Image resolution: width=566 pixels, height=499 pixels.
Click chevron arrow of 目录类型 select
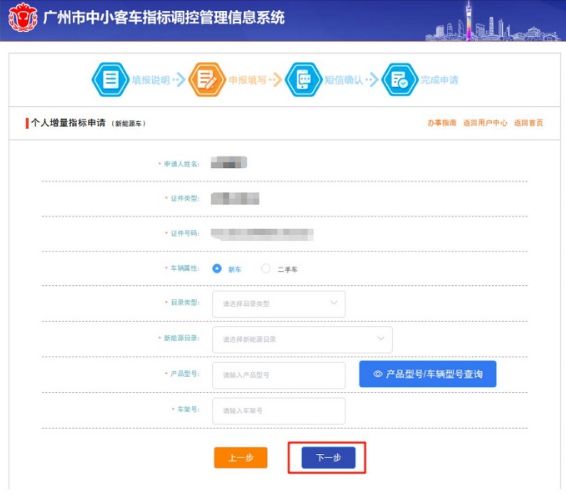pos(334,303)
